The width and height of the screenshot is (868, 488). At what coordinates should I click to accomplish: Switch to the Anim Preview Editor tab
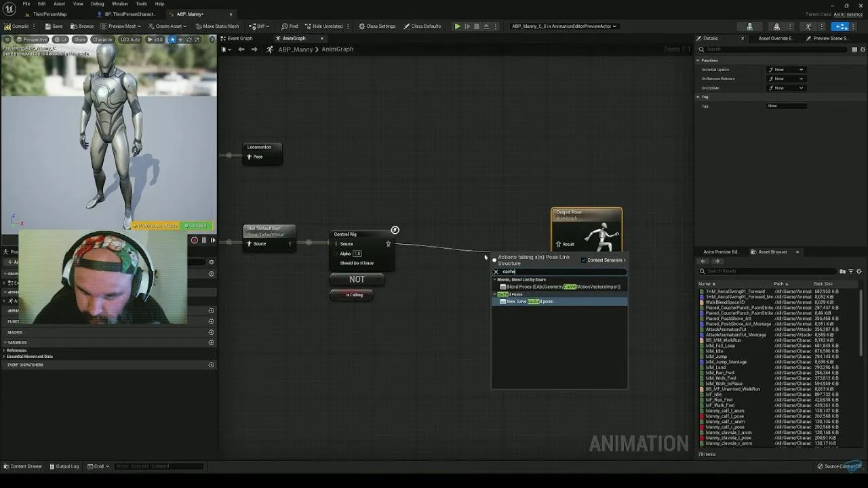click(721, 252)
